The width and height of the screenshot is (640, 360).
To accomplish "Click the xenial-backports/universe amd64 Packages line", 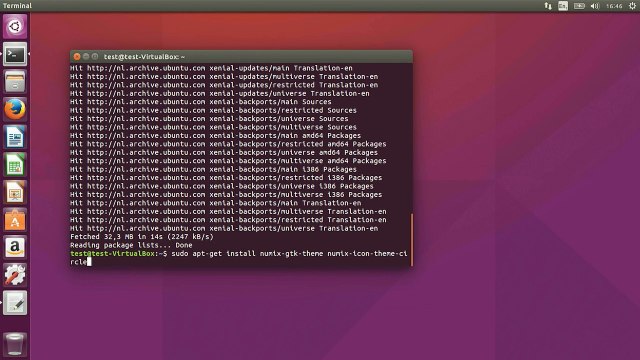I will click(224, 153).
